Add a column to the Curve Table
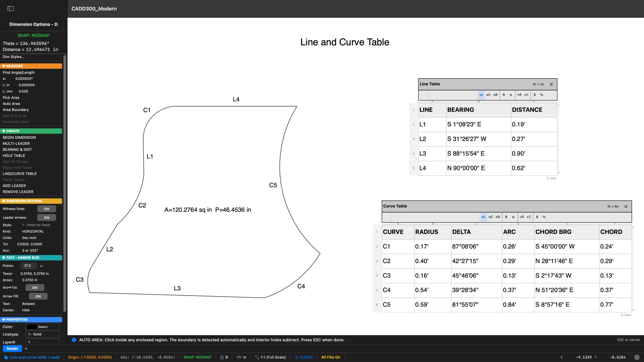Image resolution: width=644 pixels, height=362 pixels. click(x=529, y=217)
